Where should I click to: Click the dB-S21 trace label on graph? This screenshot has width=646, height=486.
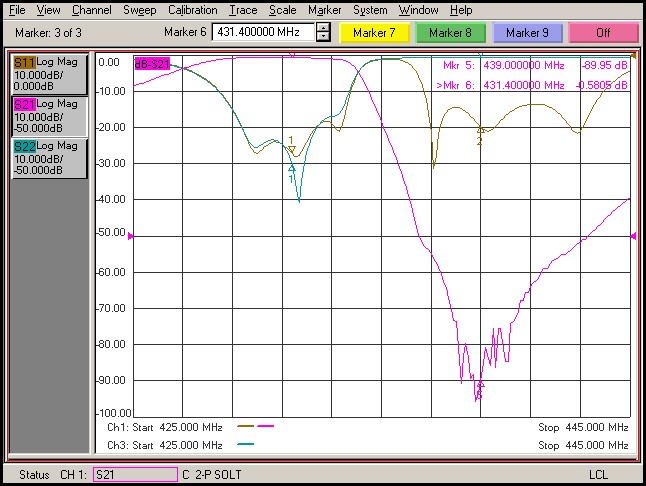click(152, 64)
